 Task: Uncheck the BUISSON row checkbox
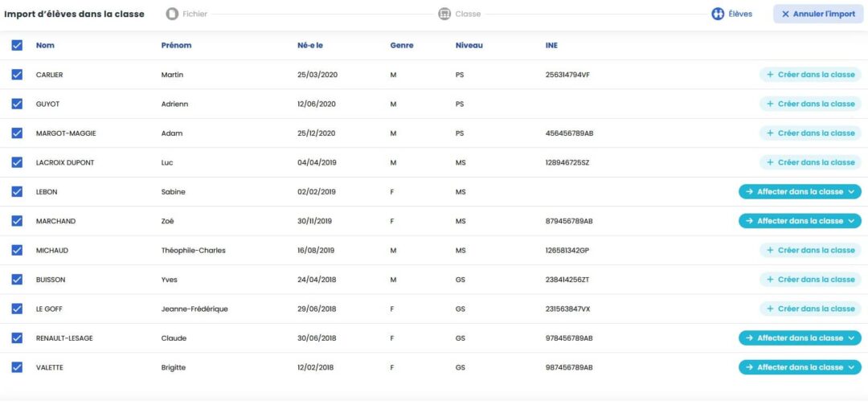click(x=17, y=280)
